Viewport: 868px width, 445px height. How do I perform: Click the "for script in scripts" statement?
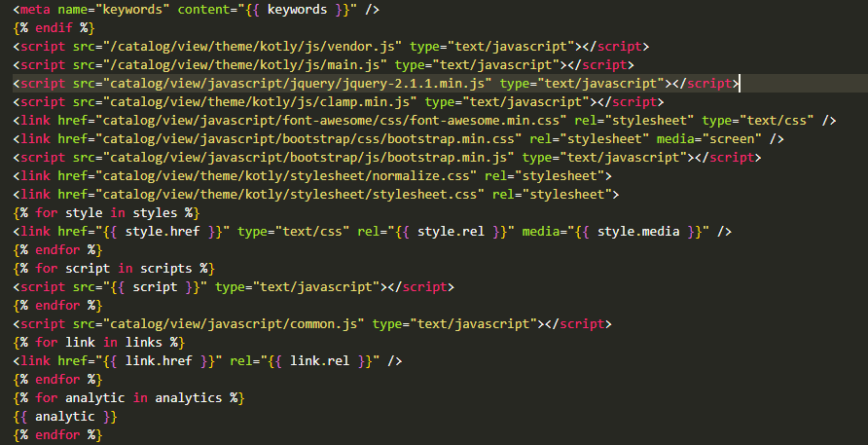click(x=114, y=269)
